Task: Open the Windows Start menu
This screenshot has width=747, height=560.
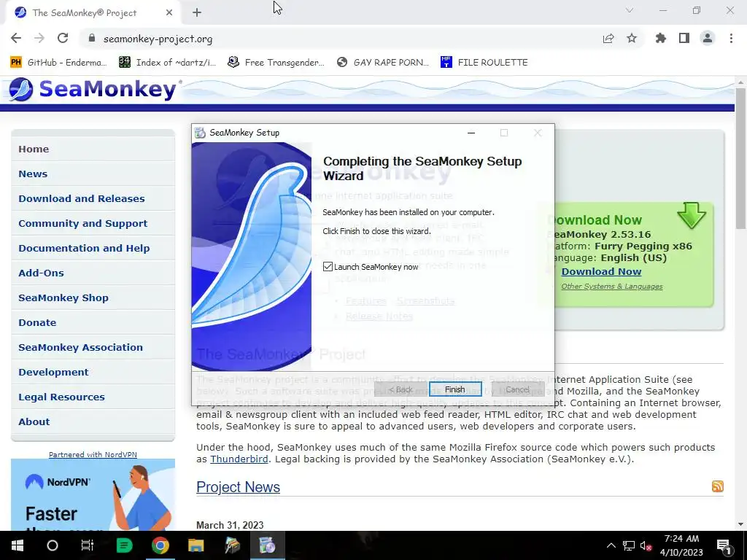Action: tap(18, 545)
